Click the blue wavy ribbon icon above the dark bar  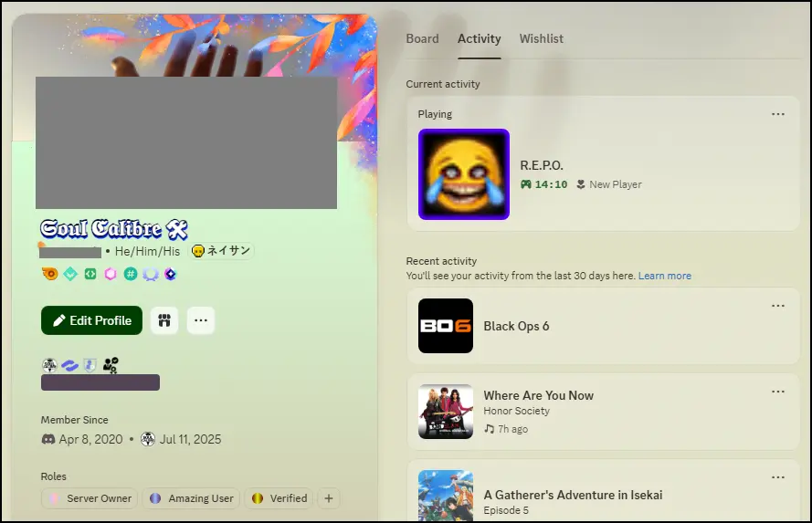(70, 366)
